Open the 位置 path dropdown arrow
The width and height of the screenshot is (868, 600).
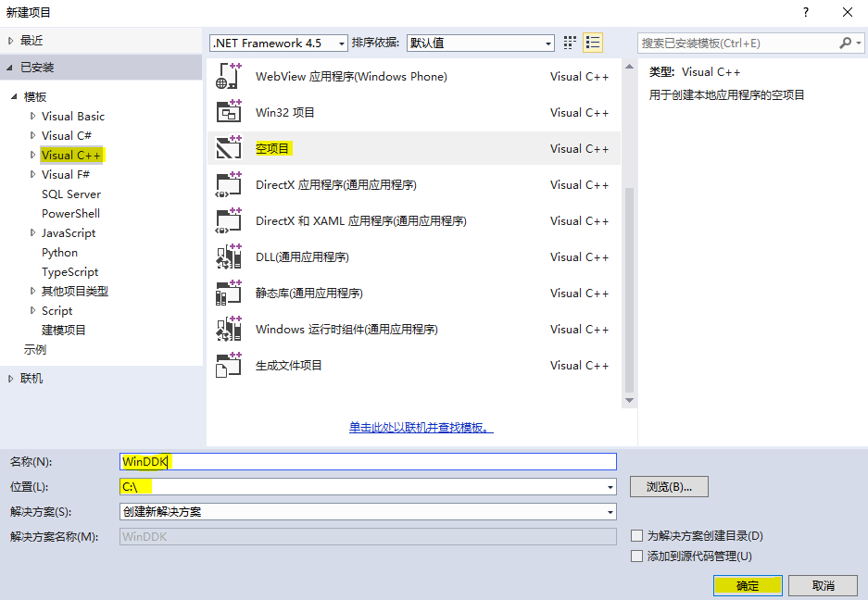point(610,487)
